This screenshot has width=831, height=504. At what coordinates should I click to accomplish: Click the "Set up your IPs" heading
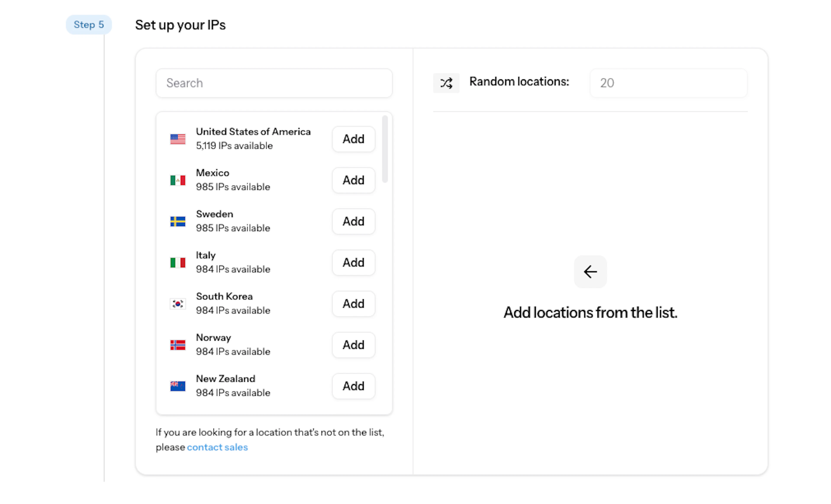(180, 25)
